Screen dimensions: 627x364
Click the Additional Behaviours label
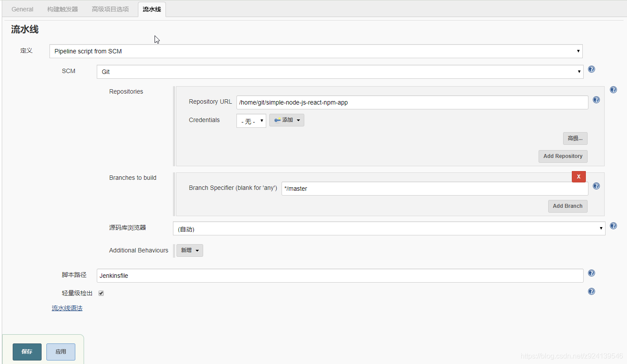click(x=139, y=250)
